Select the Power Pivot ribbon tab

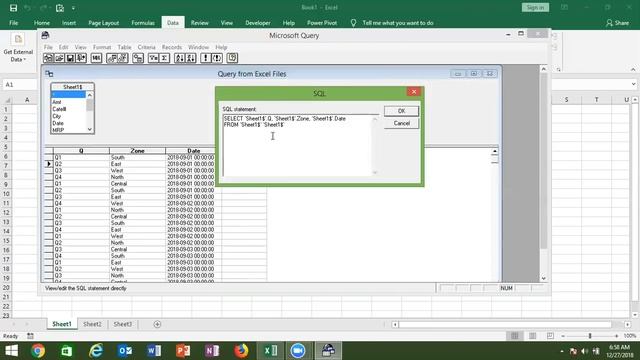point(322,23)
